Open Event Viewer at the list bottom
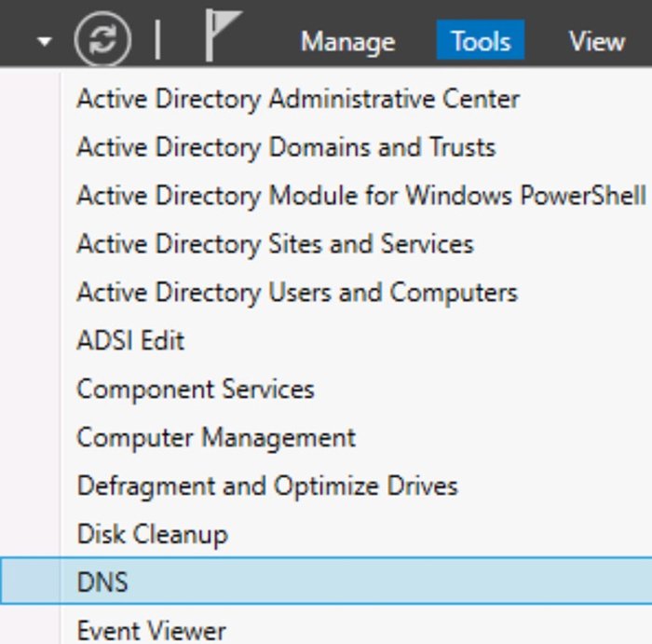This screenshot has height=644, width=652. click(151, 631)
